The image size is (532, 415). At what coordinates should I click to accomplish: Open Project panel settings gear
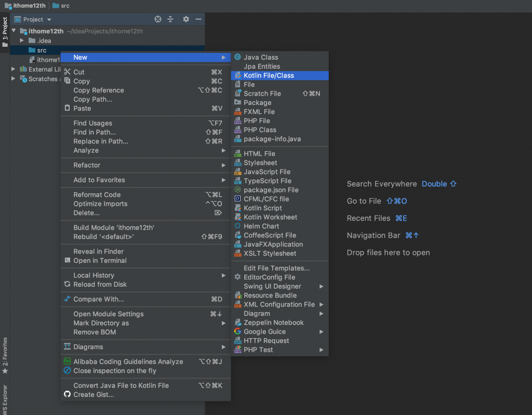[x=186, y=19]
